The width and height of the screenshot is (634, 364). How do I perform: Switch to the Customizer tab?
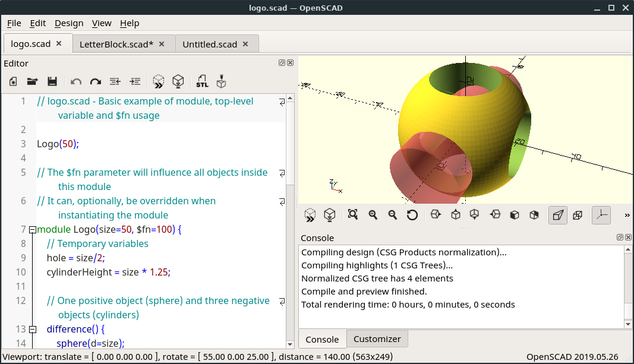point(377,339)
